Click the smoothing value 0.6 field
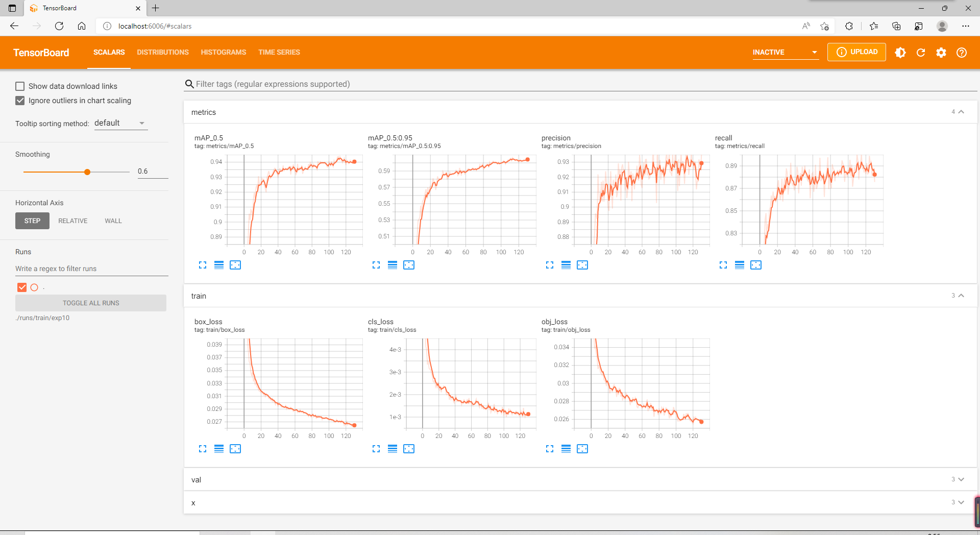The width and height of the screenshot is (980, 535). [153, 172]
